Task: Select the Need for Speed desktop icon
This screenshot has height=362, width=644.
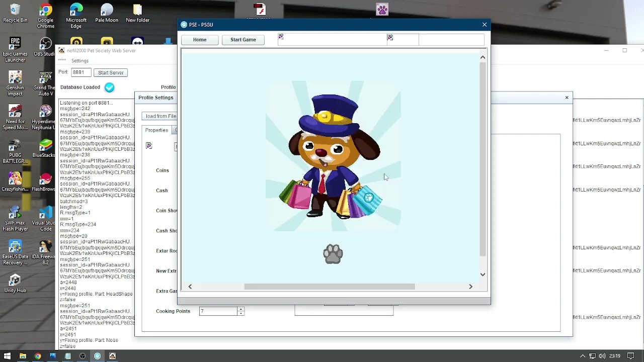Action: pos(15,117)
